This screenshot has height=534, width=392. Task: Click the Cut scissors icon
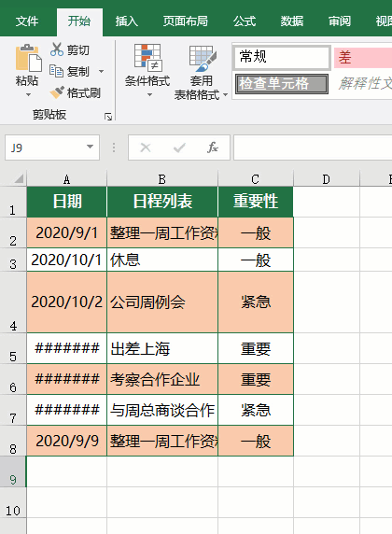tap(57, 49)
